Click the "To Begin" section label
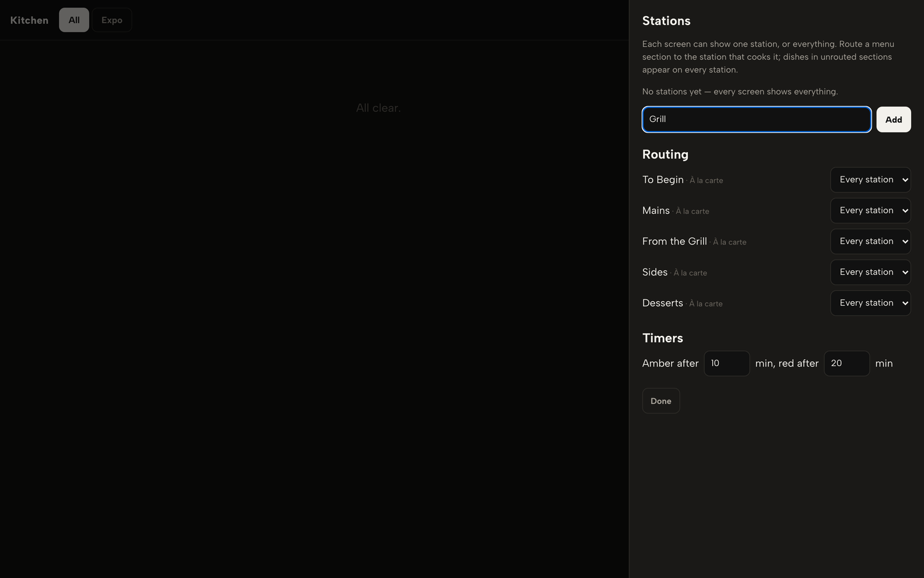924x578 pixels. point(663,180)
